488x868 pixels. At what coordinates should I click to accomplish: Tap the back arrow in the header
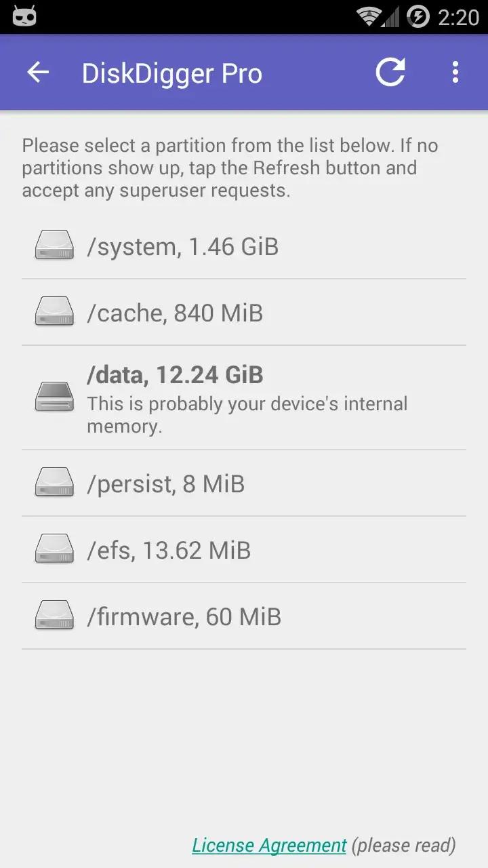[x=38, y=73]
